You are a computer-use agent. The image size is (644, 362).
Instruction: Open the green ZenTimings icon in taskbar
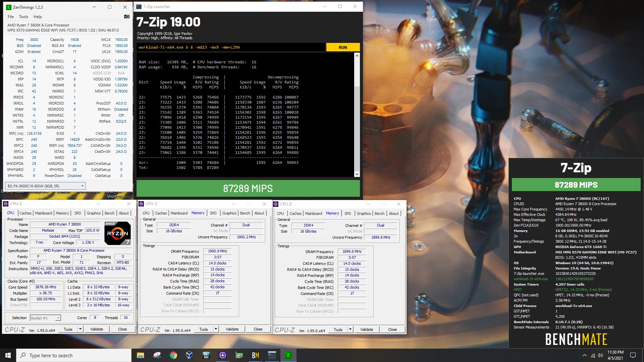tap(288, 355)
